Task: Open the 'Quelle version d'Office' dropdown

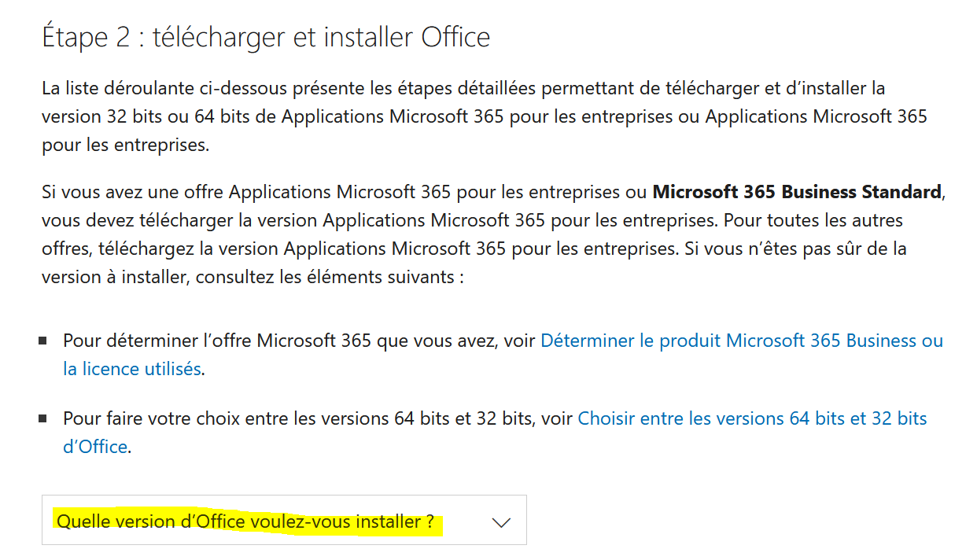Action: point(284,520)
